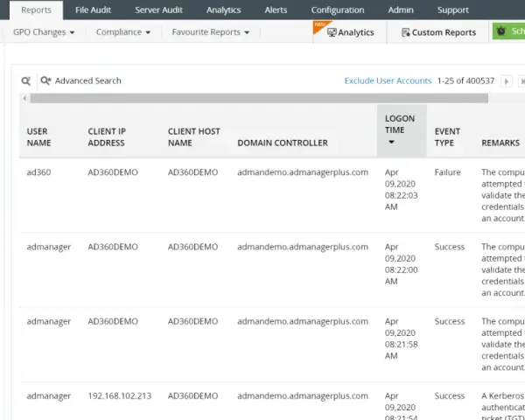Click the quick search magnifier icon
Image resolution: width=525 pixels, height=420 pixels.
(25, 80)
